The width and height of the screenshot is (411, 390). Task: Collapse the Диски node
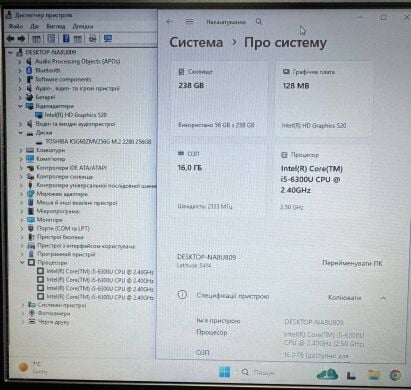point(21,133)
